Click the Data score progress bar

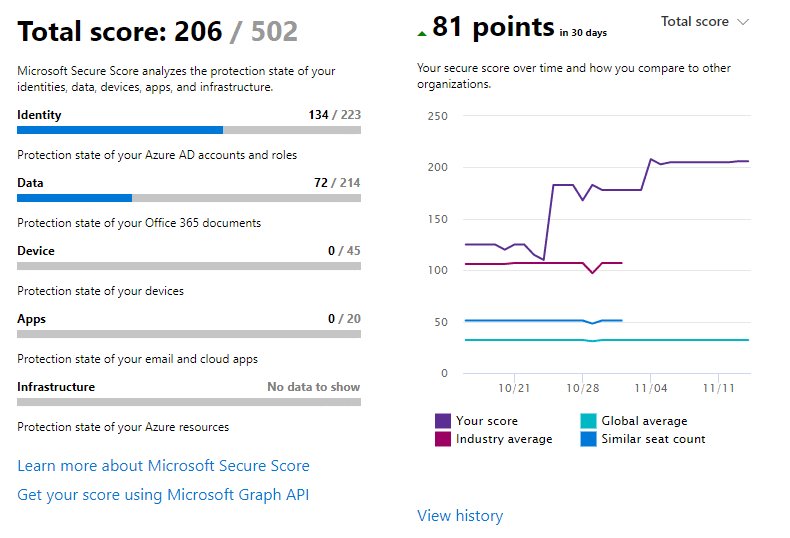click(x=189, y=198)
